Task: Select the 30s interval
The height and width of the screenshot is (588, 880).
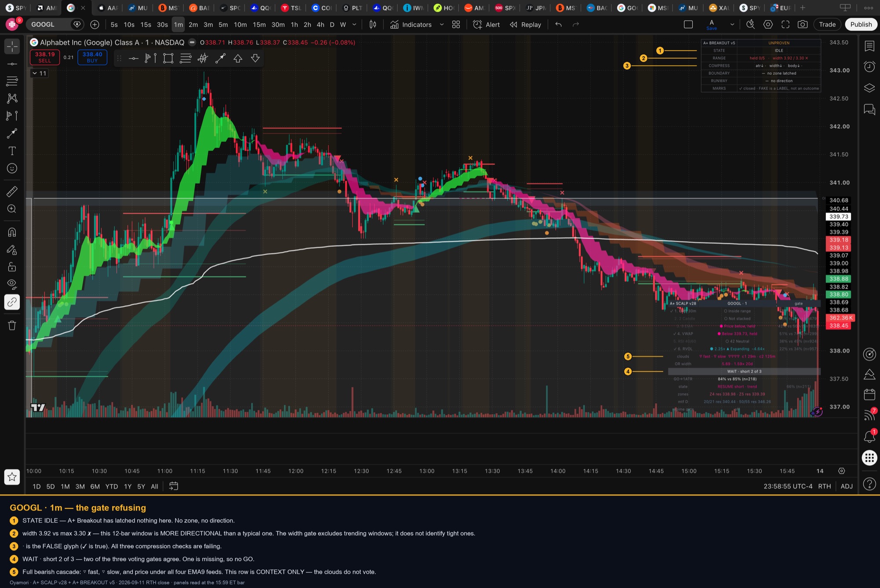Action: point(162,25)
